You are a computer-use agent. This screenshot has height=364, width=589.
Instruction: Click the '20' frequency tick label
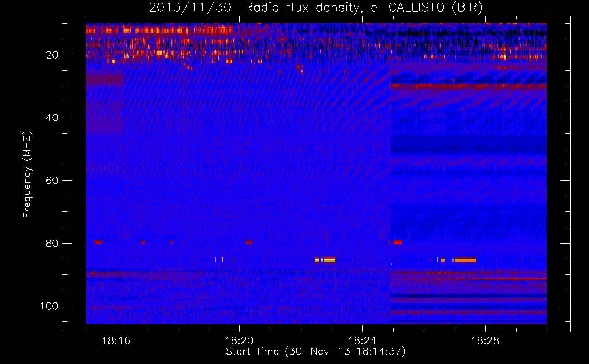(x=52, y=55)
